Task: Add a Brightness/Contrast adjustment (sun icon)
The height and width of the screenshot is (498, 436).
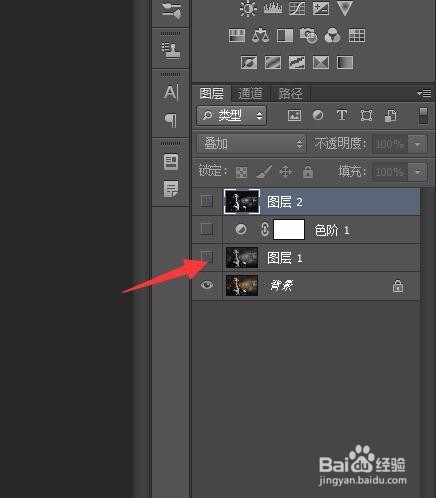Action: pos(248,8)
